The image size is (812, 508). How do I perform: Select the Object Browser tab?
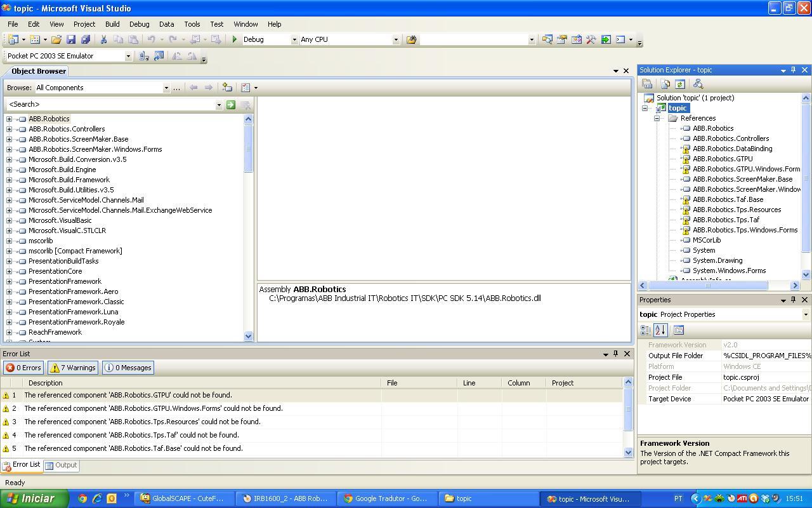(38, 71)
